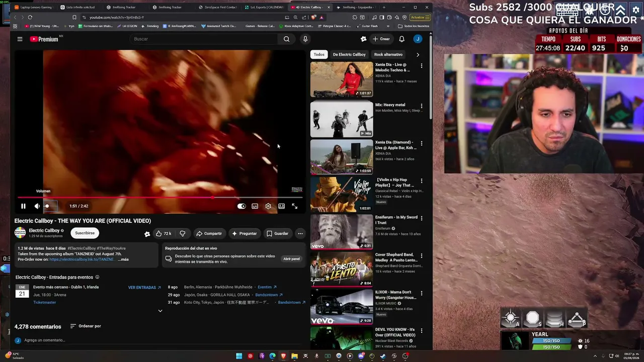The image size is (644, 362).
Task: Open more actions menu beside Guardar
Action: (x=300, y=233)
